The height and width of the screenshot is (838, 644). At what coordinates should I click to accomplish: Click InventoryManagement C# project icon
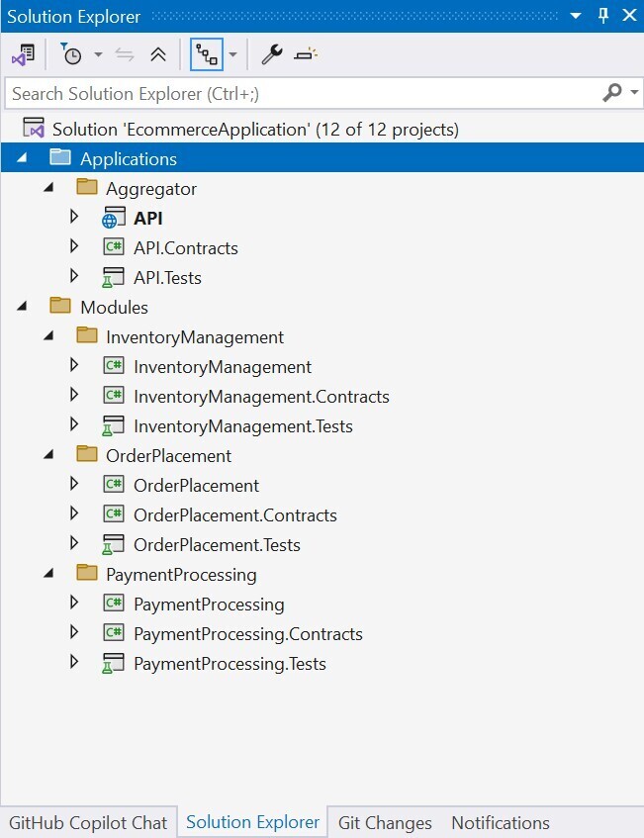(x=114, y=365)
